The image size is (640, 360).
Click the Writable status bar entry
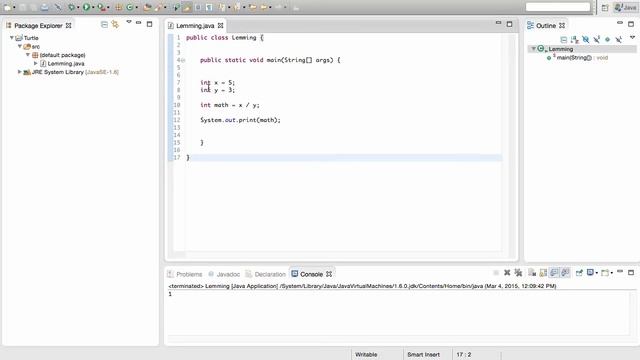point(366,355)
